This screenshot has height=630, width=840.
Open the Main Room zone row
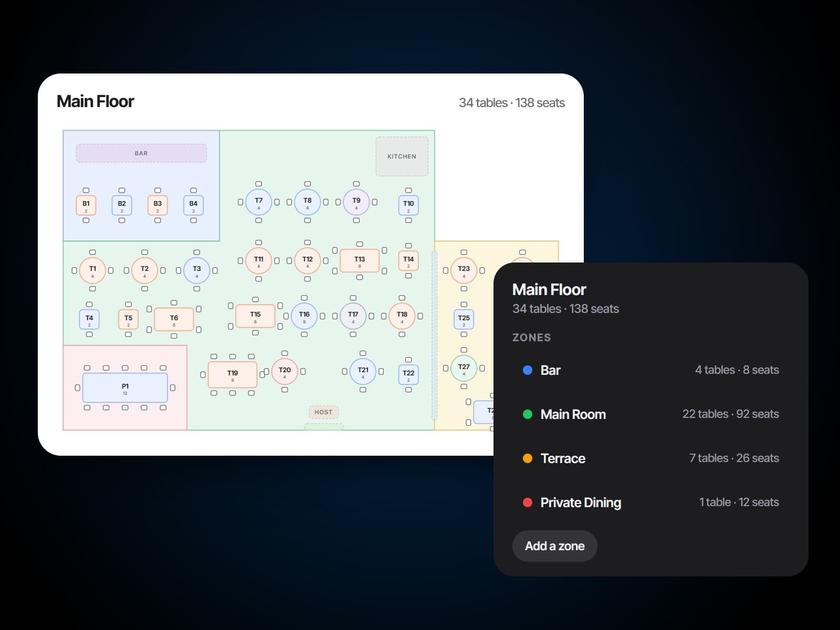pos(651,414)
